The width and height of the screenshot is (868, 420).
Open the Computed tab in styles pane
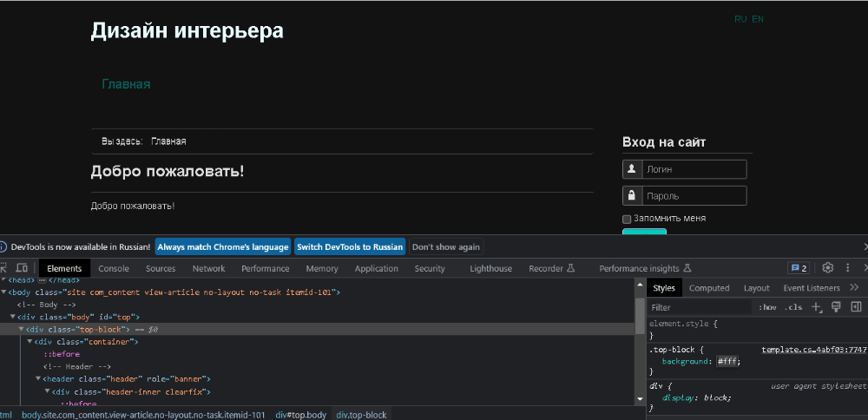pos(709,288)
